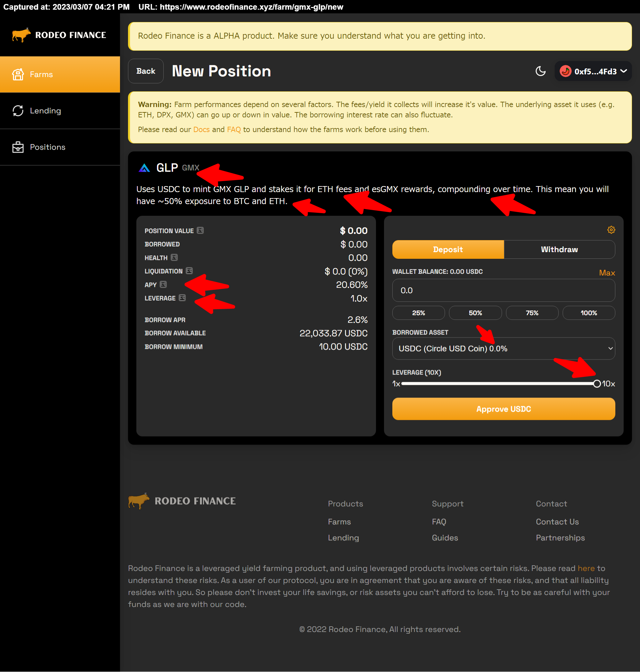Screen dimensions: 640x672
Task: Open the footer Lending link
Action: [343, 538]
